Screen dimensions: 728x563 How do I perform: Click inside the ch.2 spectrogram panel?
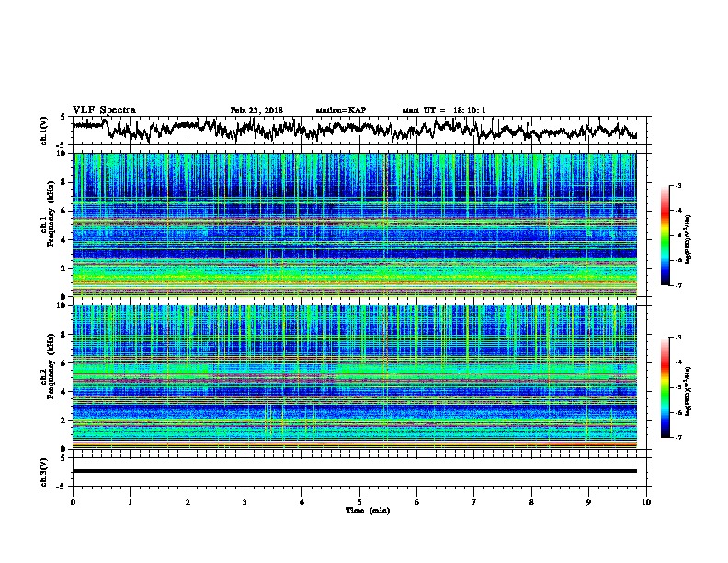(355, 377)
